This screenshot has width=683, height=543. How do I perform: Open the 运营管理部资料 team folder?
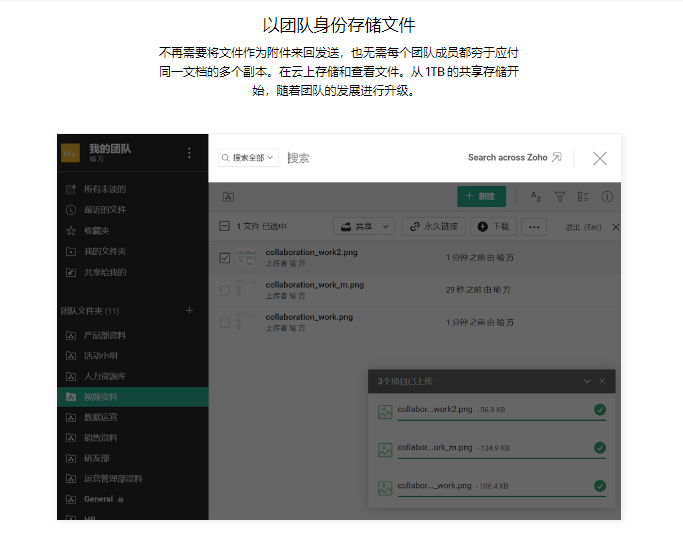coord(113,479)
